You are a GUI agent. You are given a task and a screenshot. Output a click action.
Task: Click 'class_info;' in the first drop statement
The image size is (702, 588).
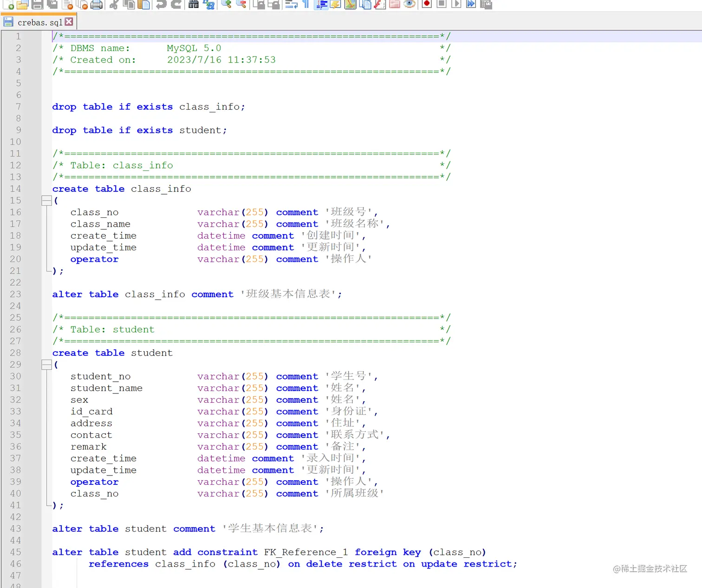(212, 106)
